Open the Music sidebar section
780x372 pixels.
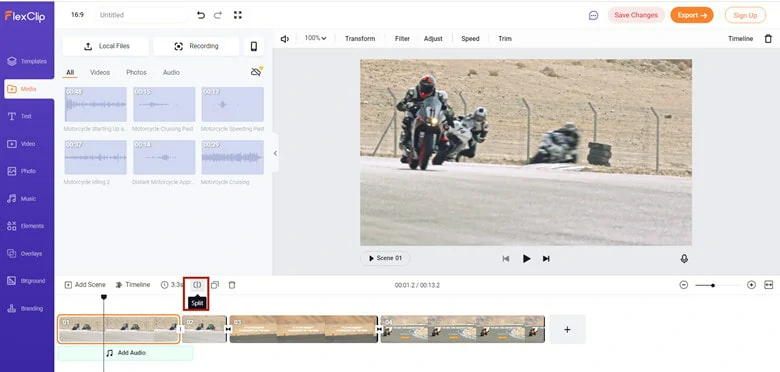tap(22, 198)
